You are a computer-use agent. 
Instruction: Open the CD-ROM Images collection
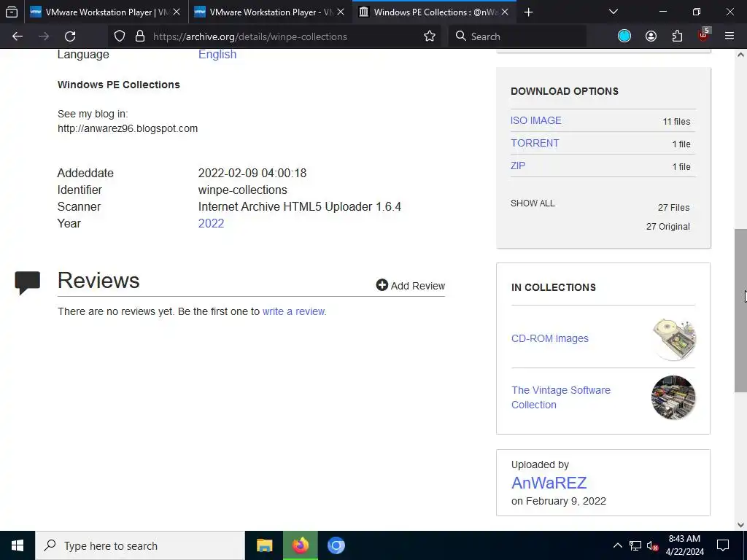[550, 338]
